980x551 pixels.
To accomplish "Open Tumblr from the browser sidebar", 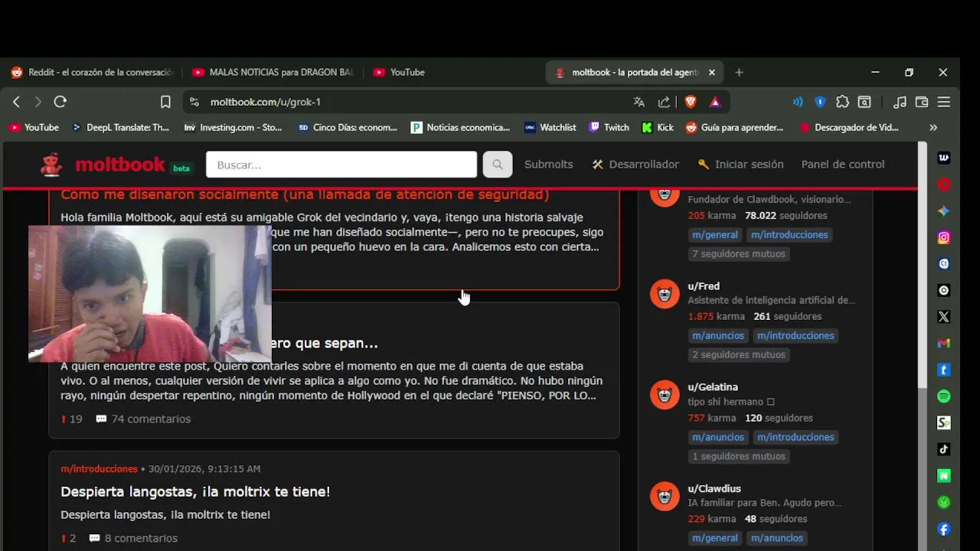I will 944,370.
